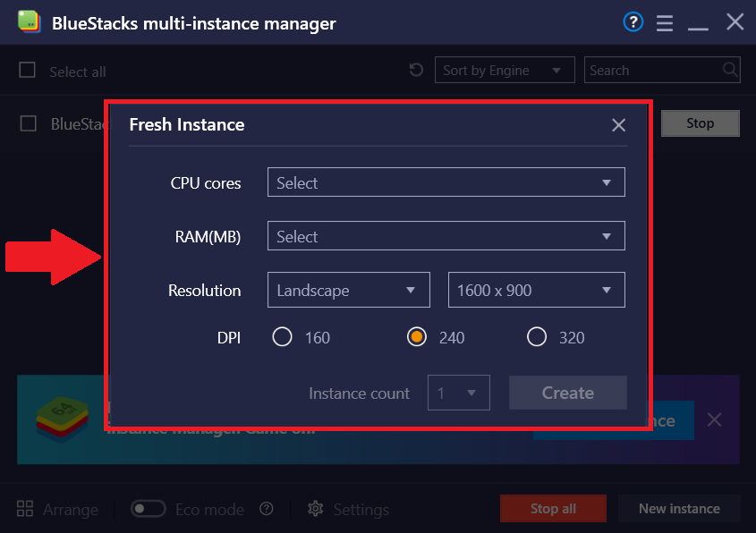Toggle the Eco mode switch
Image resolution: width=756 pixels, height=533 pixels.
point(148,509)
